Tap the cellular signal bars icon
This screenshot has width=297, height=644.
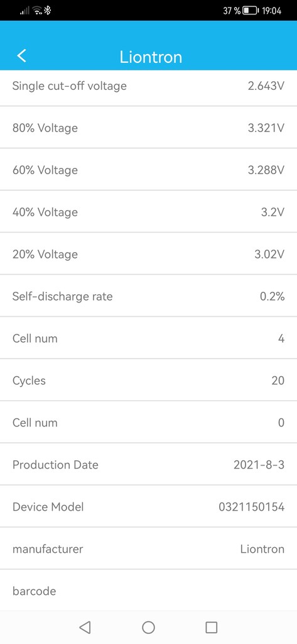click(x=25, y=11)
